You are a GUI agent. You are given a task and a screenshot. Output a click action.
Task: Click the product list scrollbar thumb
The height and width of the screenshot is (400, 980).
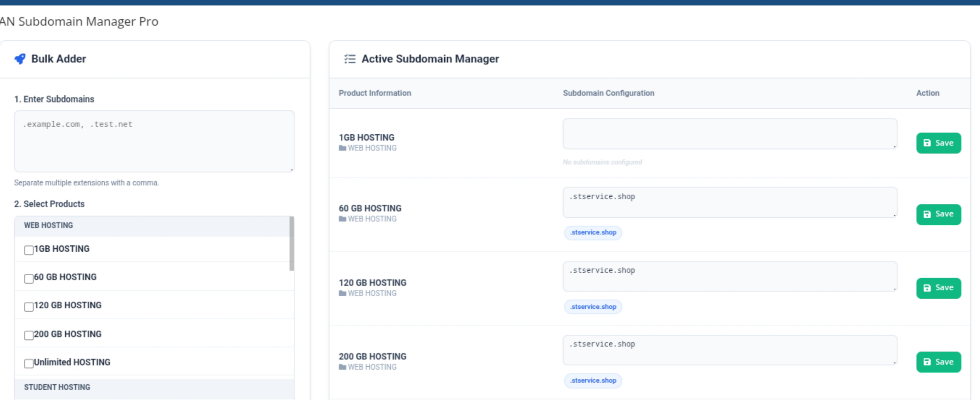coord(292,244)
